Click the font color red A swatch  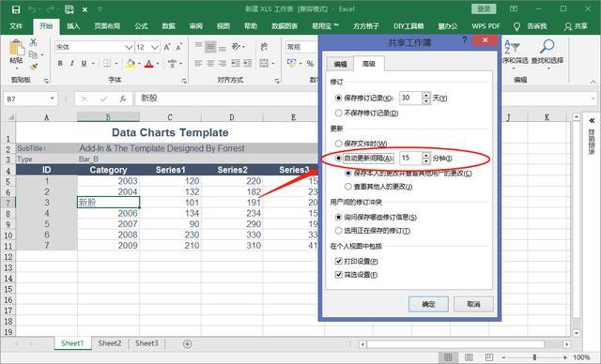[148, 64]
